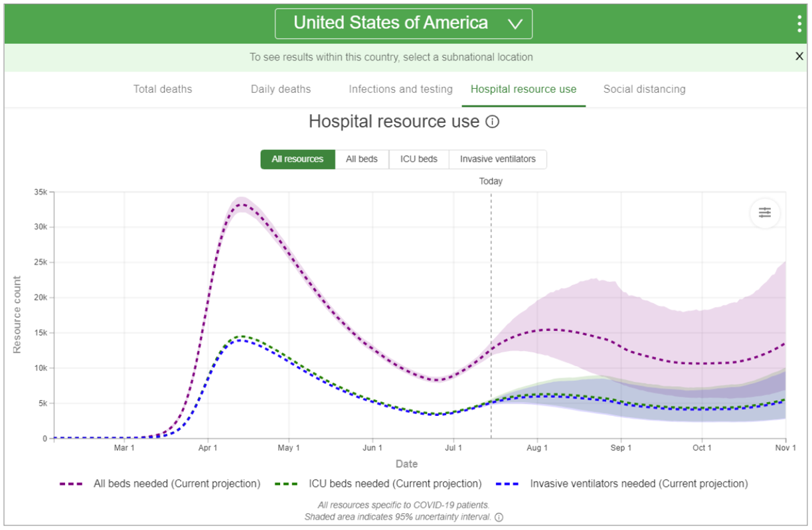Open the Daily deaths tab
Image resolution: width=812 pixels, height=530 pixels.
[x=281, y=90]
